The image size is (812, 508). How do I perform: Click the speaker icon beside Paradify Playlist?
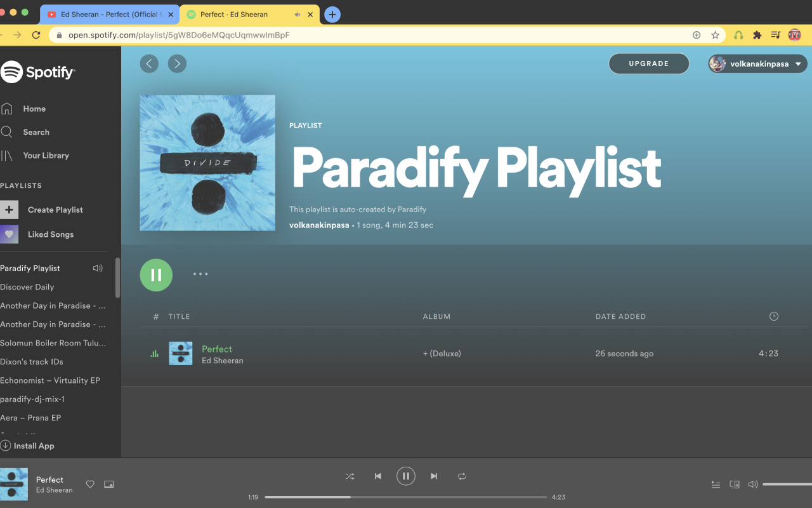pyautogui.click(x=98, y=268)
